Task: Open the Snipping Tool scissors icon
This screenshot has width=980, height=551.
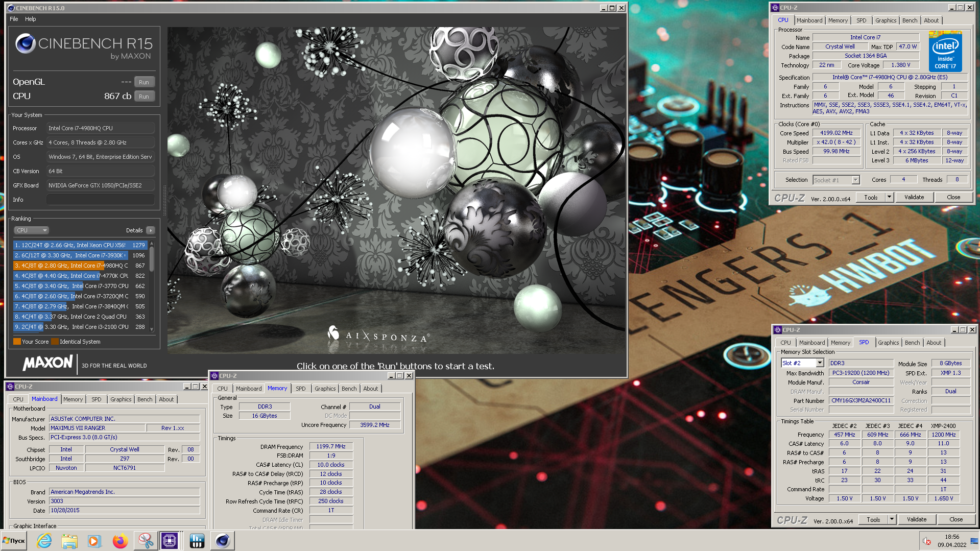Action: [146, 541]
